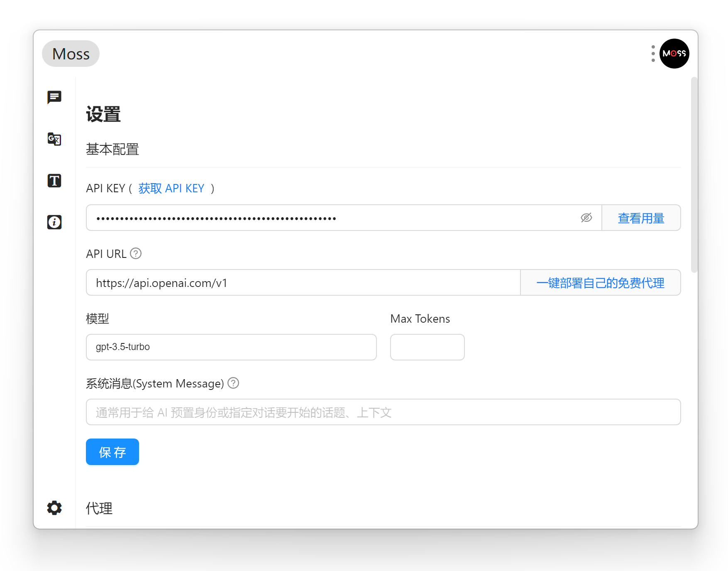Focus the Max Tokens input box

point(428,347)
